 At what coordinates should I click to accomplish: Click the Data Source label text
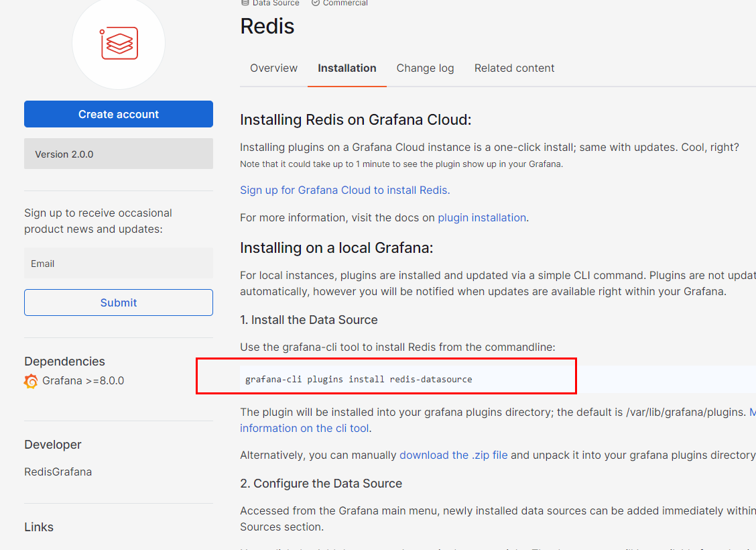275,3
